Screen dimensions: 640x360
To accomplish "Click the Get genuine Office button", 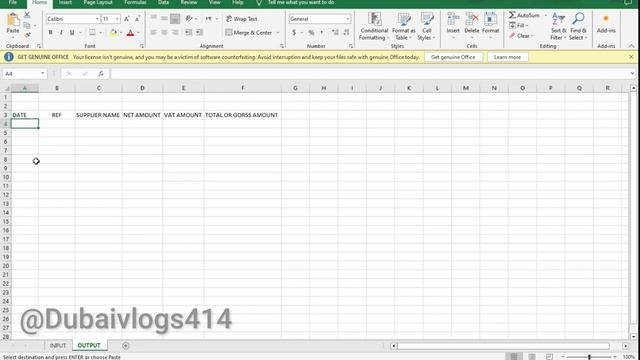I will (453, 57).
